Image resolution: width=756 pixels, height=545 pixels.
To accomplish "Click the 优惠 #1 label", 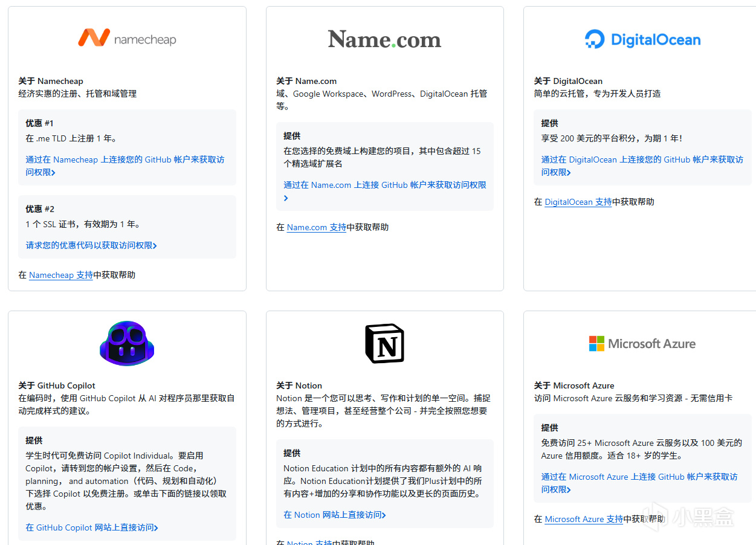I will pos(40,123).
